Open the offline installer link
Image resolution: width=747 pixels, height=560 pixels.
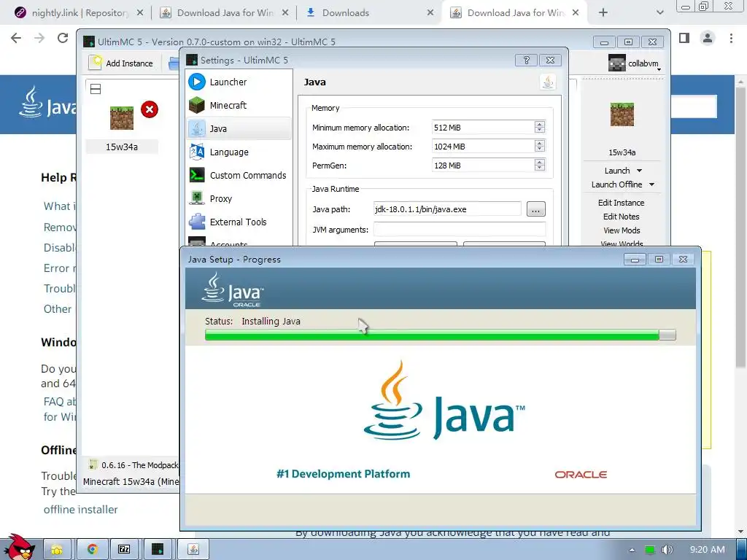80,510
